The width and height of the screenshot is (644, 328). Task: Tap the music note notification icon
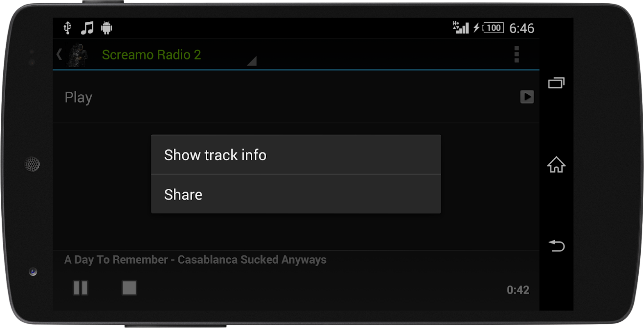tap(87, 28)
